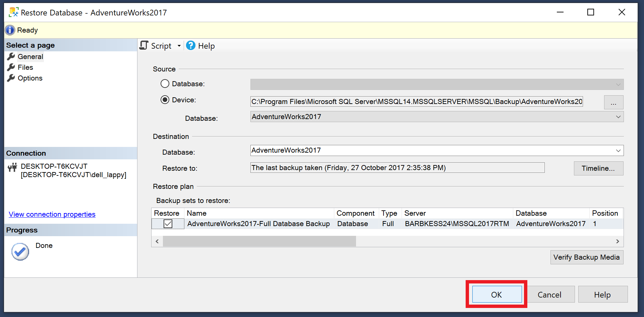Switch to the Files page
Viewport: 644px width, 317px height.
click(x=25, y=67)
